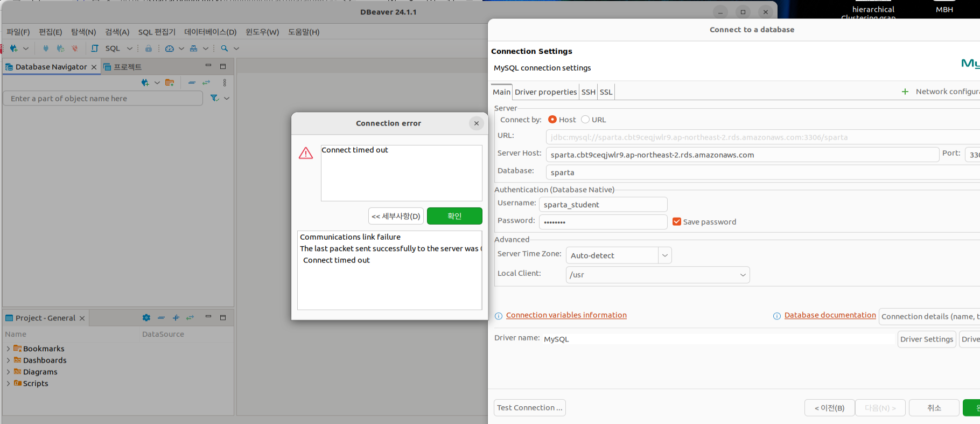Open the SQL 편집기 menu
Image resolution: width=980 pixels, height=424 pixels.
[157, 32]
